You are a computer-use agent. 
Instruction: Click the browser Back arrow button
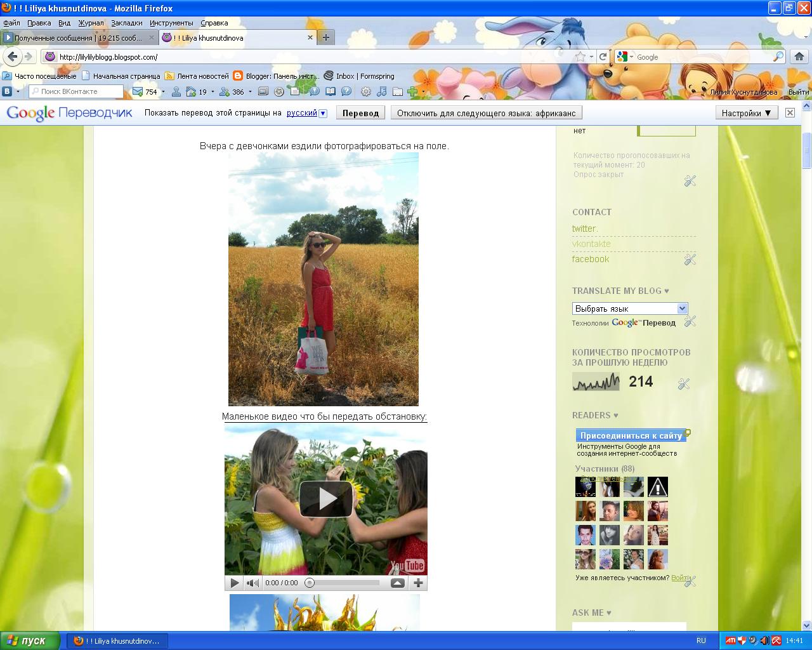pyautogui.click(x=12, y=56)
